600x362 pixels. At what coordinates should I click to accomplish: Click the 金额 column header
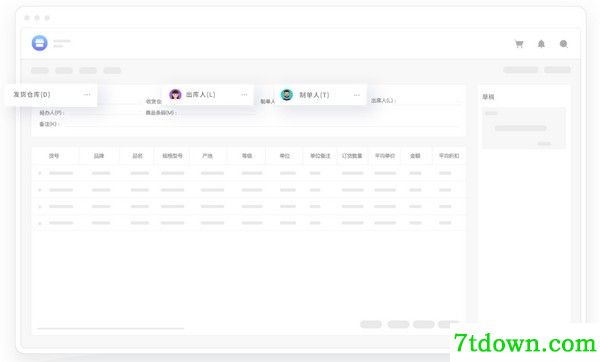[415, 156]
